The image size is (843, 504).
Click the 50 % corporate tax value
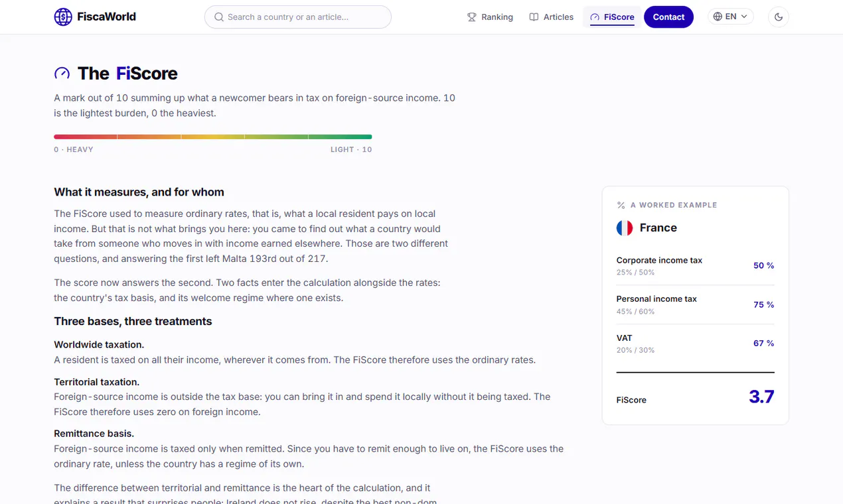point(763,265)
